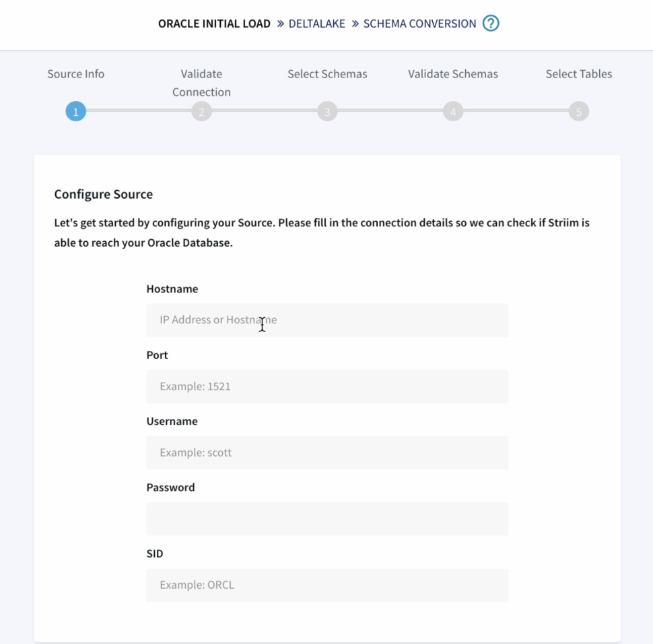Click step 2 Validate Connection circle
Screen dimensions: 653x644
pyautogui.click(x=201, y=112)
